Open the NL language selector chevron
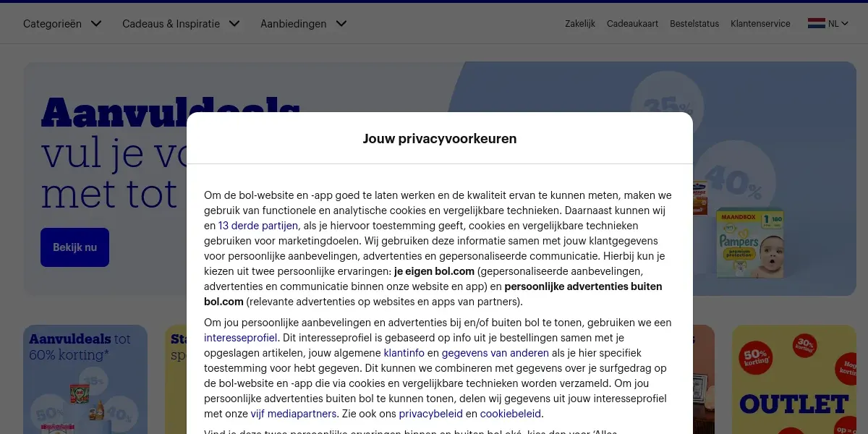868x434 pixels. coord(844,24)
